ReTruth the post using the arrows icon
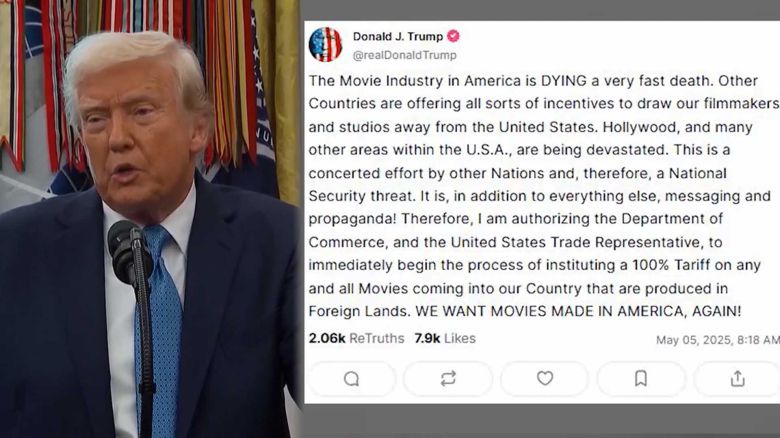This screenshot has height=438, width=780. click(x=448, y=379)
